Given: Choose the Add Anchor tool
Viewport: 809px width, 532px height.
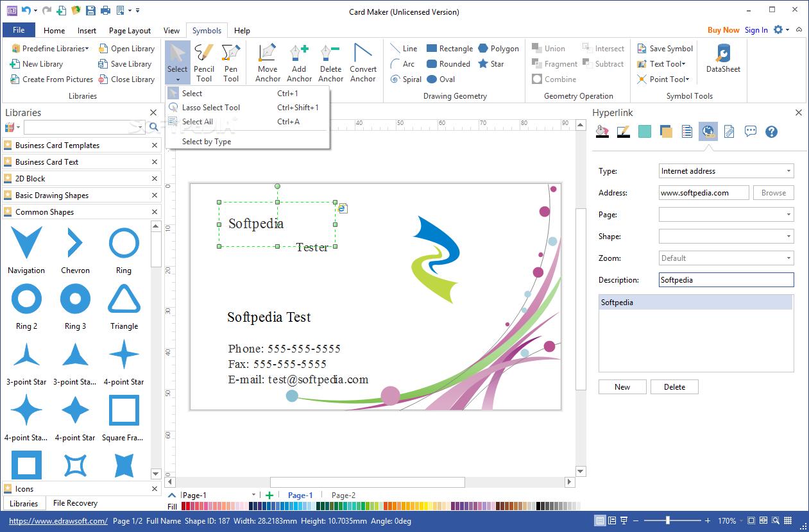Looking at the screenshot, I should 299,63.
